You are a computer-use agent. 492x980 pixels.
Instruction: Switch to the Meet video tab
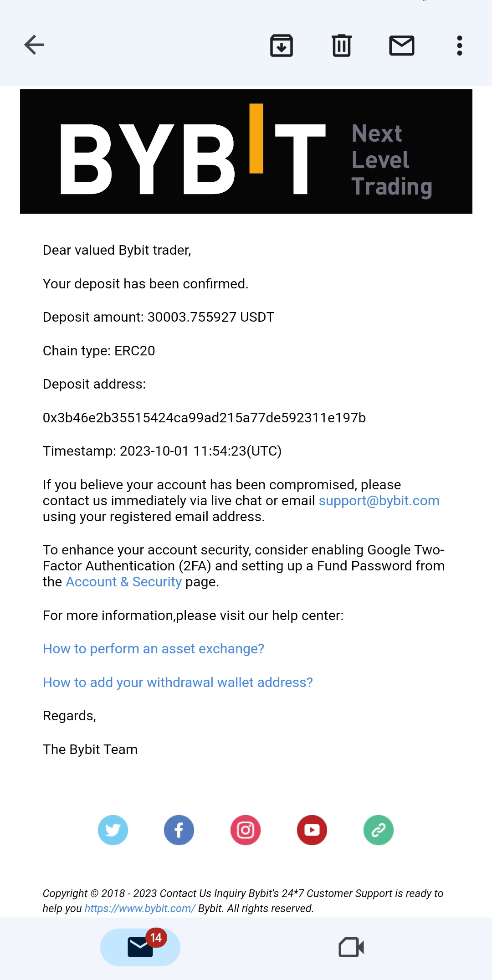[x=351, y=947]
